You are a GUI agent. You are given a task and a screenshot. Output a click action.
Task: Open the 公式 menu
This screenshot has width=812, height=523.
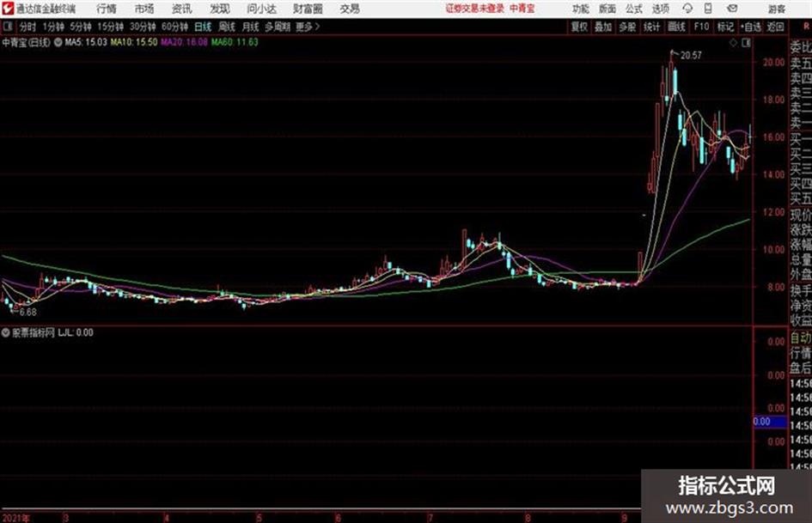pyautogui.click(x=634, y=9)
